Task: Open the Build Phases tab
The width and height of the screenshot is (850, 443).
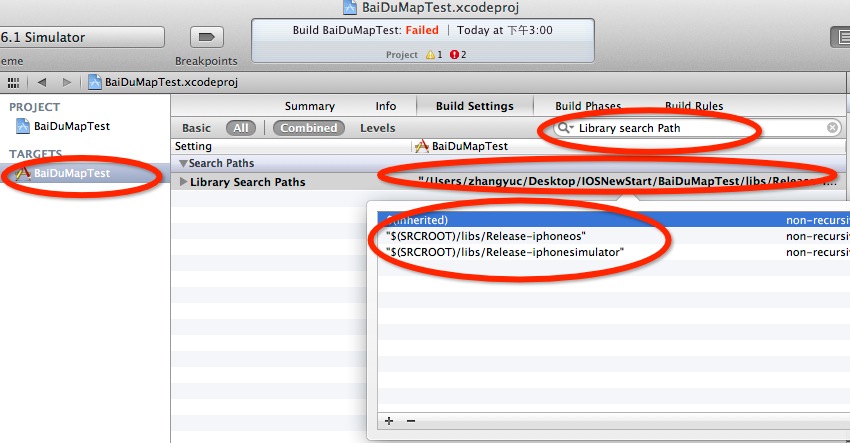Action: tap(588, 106)
